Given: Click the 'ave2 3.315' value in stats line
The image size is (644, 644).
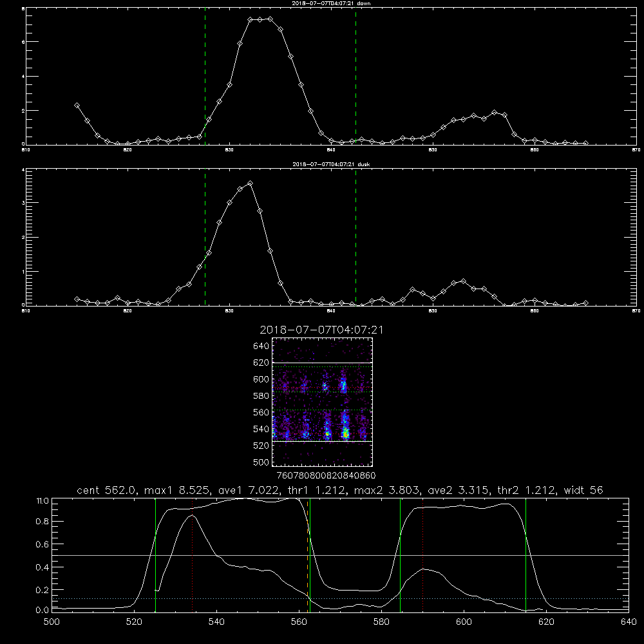Looking at the screenshot, I should click(x=458, y=490).
